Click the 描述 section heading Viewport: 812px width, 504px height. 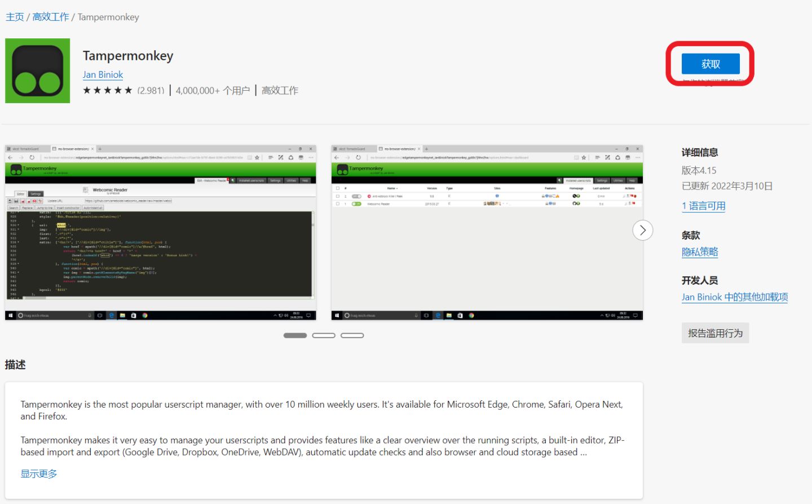coord(15,365)
